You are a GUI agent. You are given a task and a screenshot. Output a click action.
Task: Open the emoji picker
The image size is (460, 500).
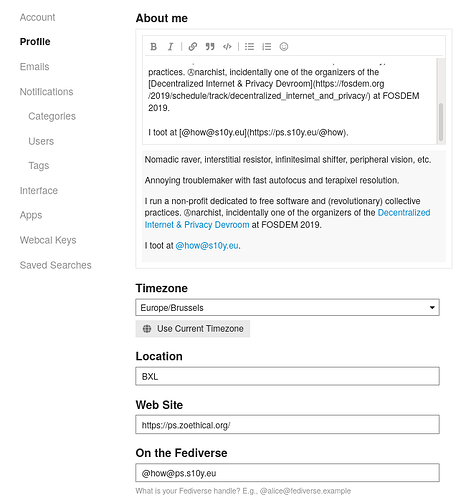tap(284, 47)
